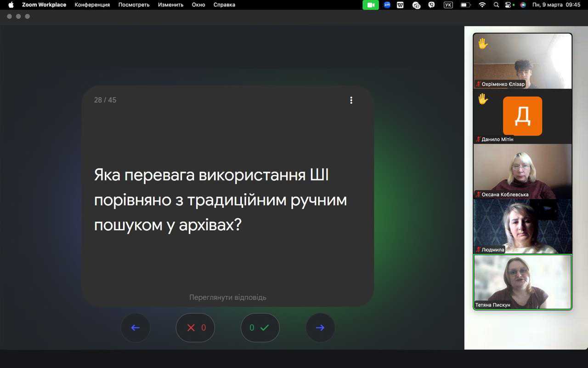
Task: Open the Wi-Fi status menu
Action: click(482, 5)
